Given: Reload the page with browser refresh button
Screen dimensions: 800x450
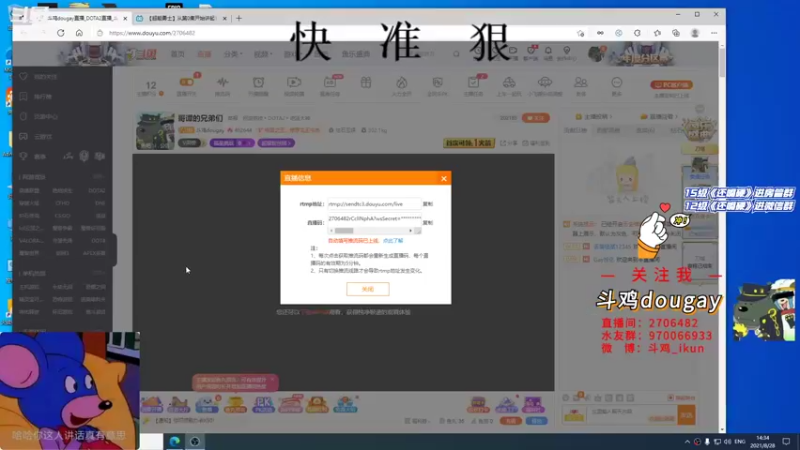Looking at the screenshot, I should (x=61, y=33).
